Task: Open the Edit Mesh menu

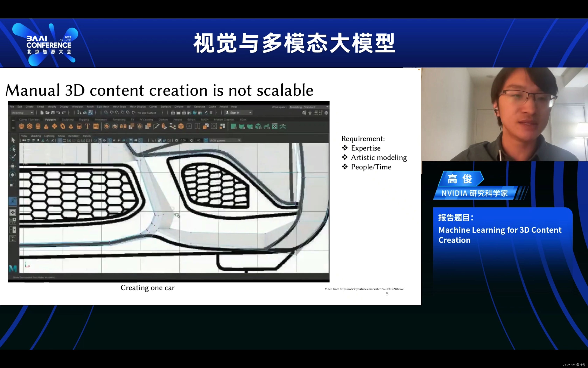Action: (x=103, y=107)
